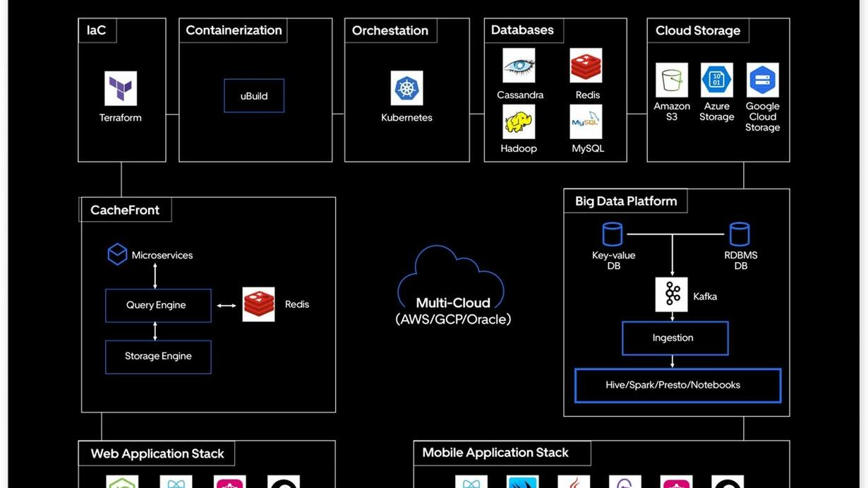Select the "(AWS/GCP/Oracle)" text
Screen dimensions: 868x488
453,319
